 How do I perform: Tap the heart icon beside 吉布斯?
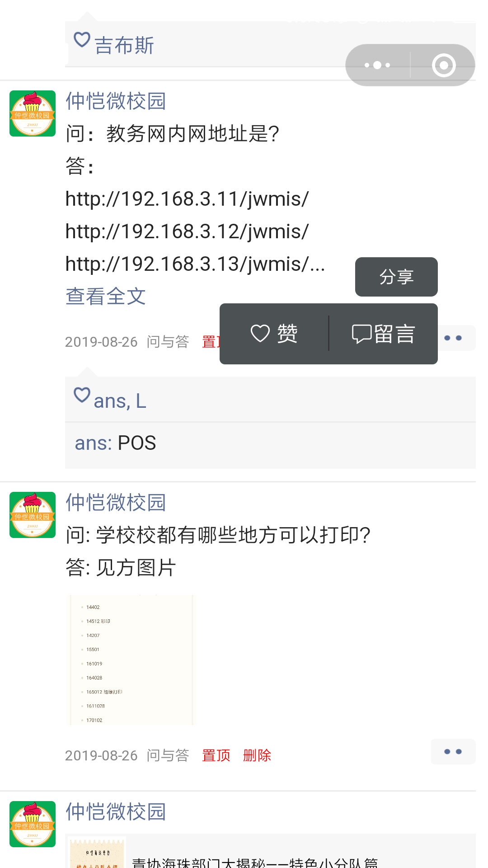tap(82, 39)
